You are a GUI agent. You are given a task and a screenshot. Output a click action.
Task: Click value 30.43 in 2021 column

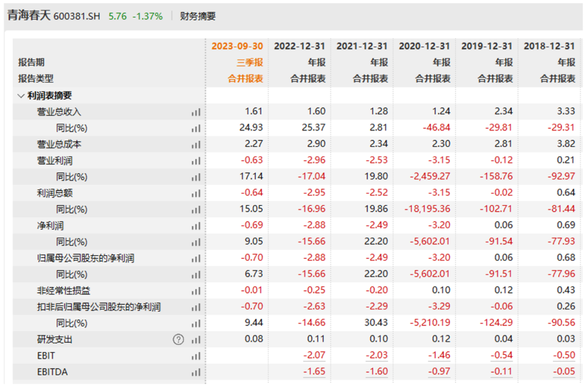[x=376, y=323]
